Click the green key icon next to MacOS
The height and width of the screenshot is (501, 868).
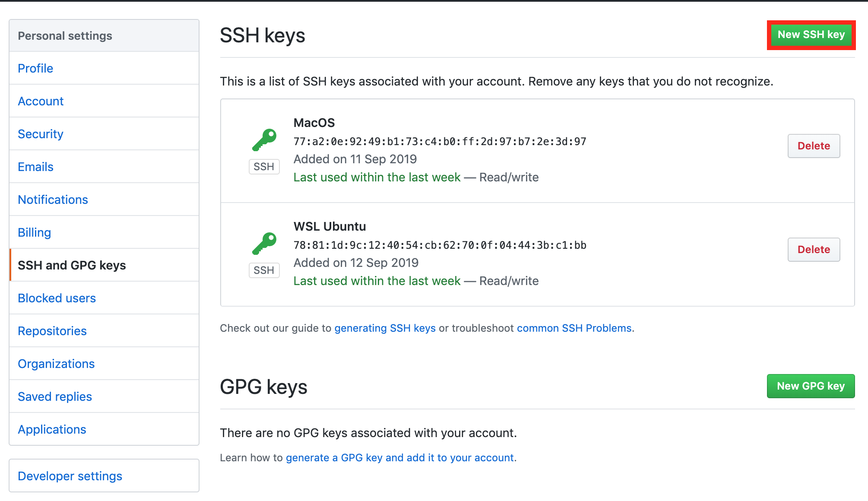pyautogui.click(x=263, y=138)
